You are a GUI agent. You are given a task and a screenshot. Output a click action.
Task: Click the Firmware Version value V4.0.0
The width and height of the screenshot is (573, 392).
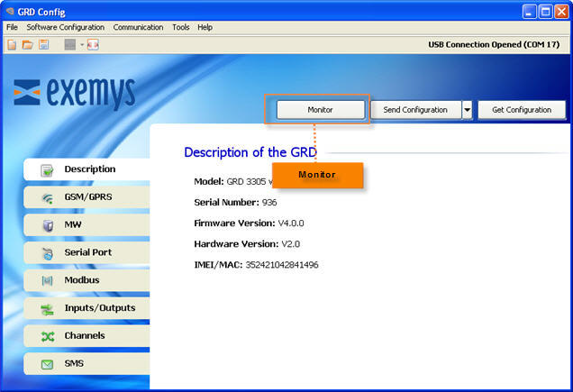291,223
